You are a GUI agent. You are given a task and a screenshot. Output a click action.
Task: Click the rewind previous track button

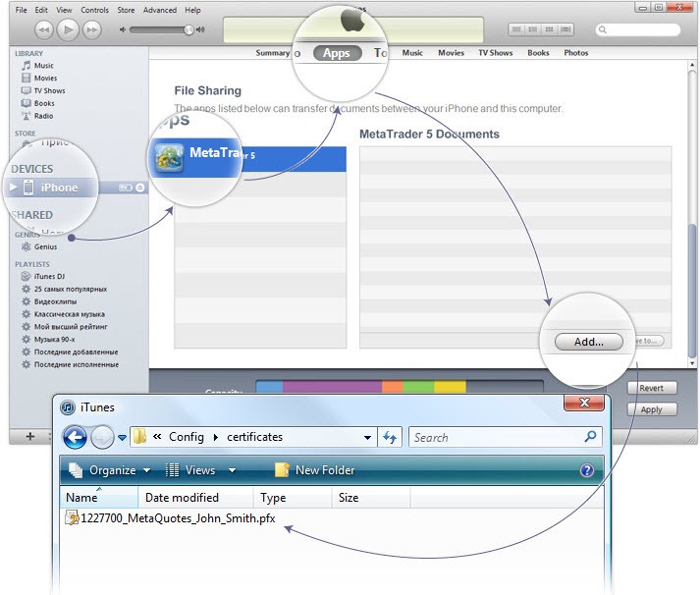[44, 29]
